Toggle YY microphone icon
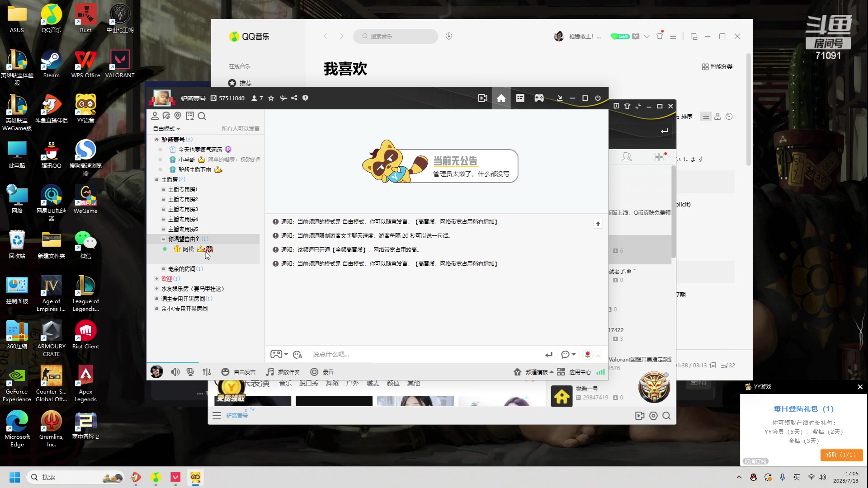The height and width of the screenshot is (488, 868). click(x=190, y=372)
